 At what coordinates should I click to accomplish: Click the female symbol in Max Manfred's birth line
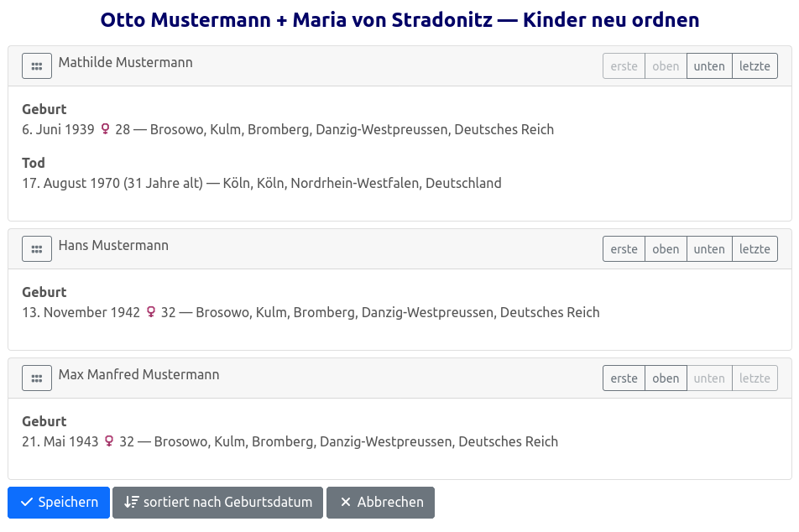point(109,441)
